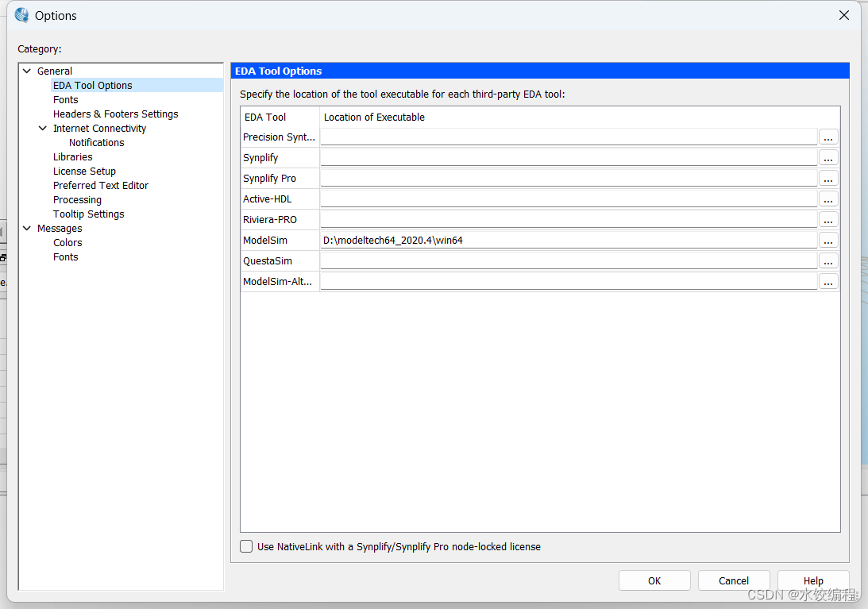Collapse the Messages category tree
This screenshot has height=609, width=868.
click(26, 228)
